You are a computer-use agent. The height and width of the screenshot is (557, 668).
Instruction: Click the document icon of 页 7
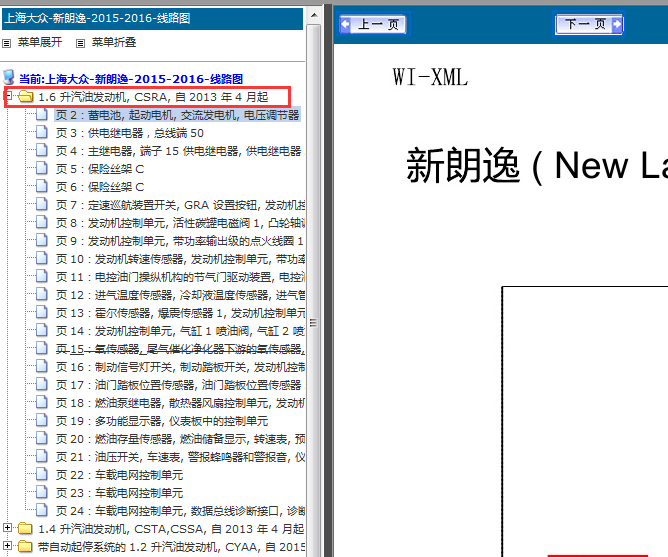(42, 204)
